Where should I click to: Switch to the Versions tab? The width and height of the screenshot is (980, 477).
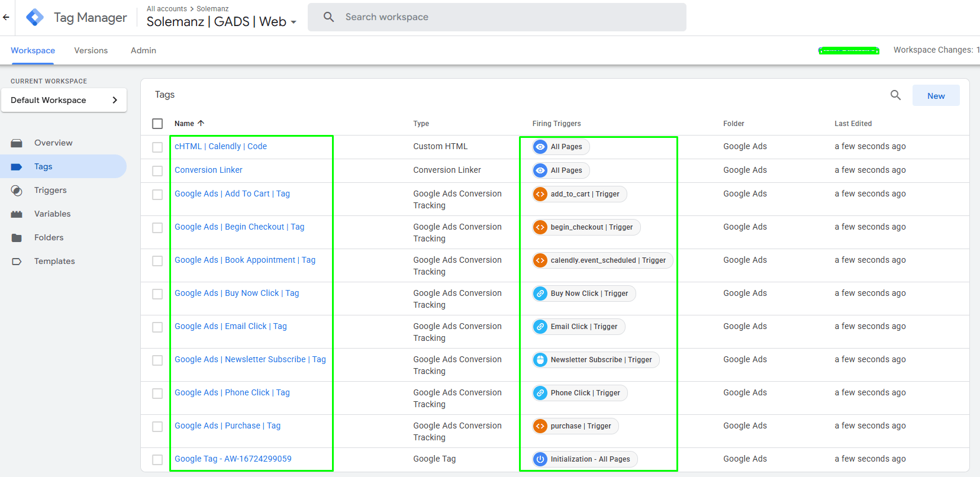click(91, 50)
